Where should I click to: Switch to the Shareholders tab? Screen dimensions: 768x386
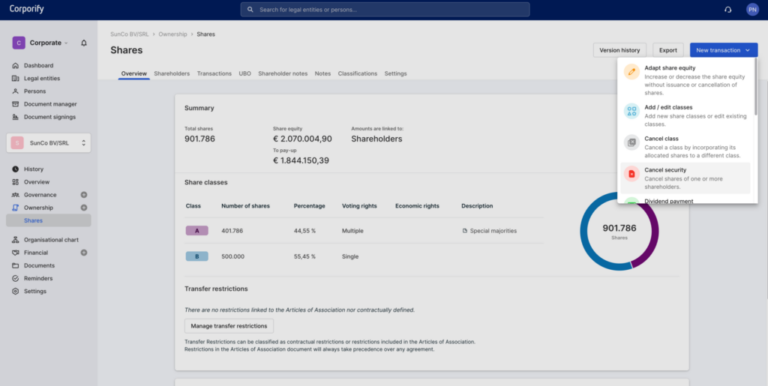tap(172, 73)
